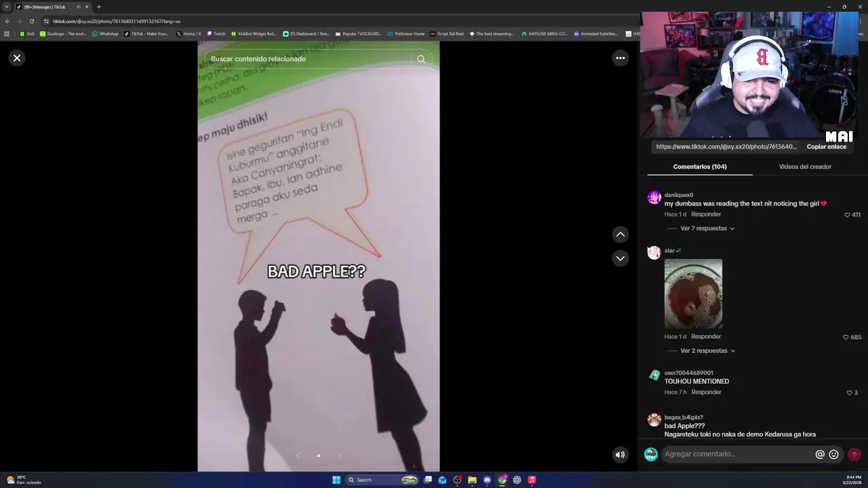Open Dashboard / Stre... bookmark

coord(306,34)
